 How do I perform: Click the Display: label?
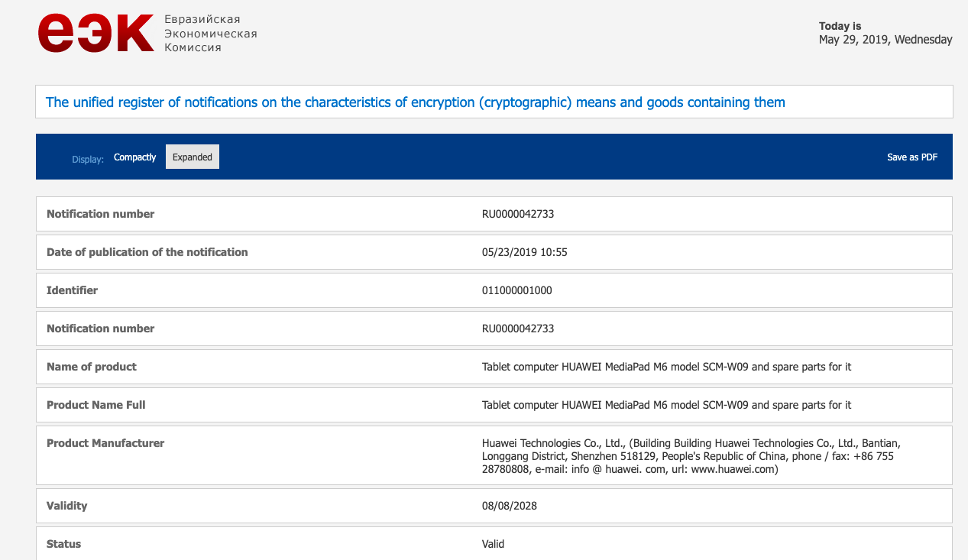(x=88, y=160)
